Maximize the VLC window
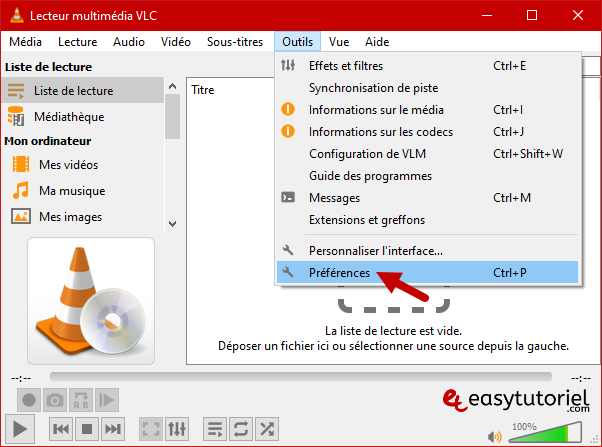Viewport: 602px width, 447px height. [532, 15]
